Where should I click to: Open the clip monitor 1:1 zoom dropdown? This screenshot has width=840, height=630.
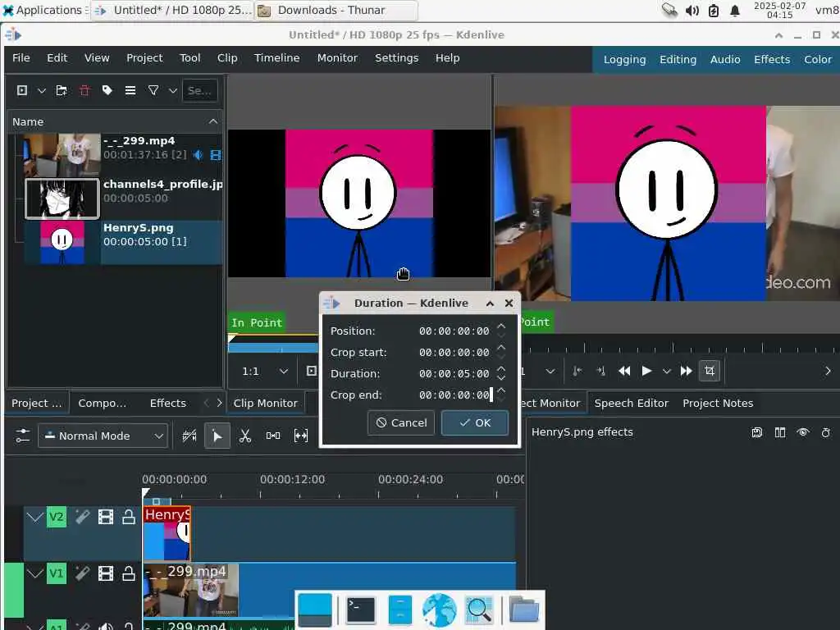(x=265, y=371)
